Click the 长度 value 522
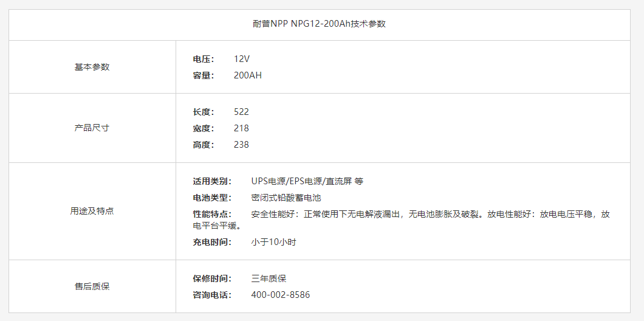 click(241, 112)
